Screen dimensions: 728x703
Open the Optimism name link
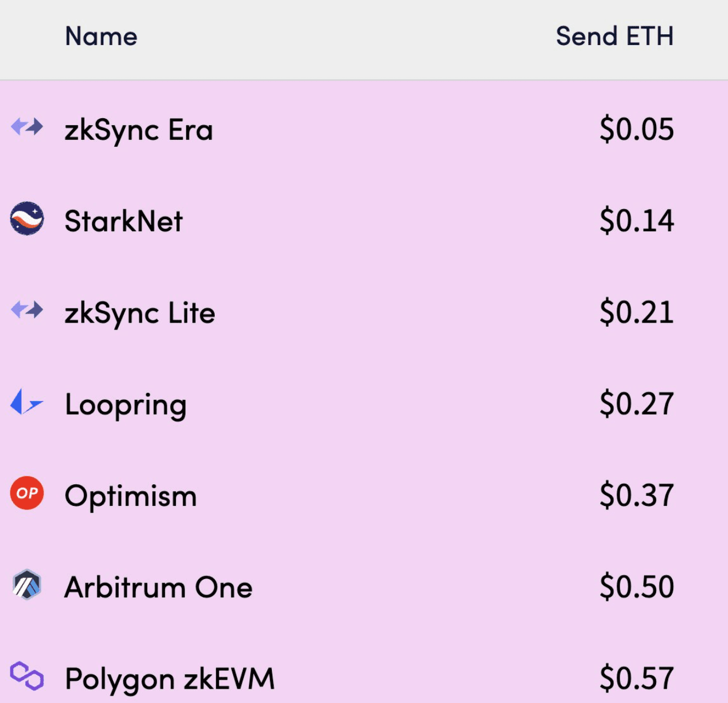pos(131,496)
